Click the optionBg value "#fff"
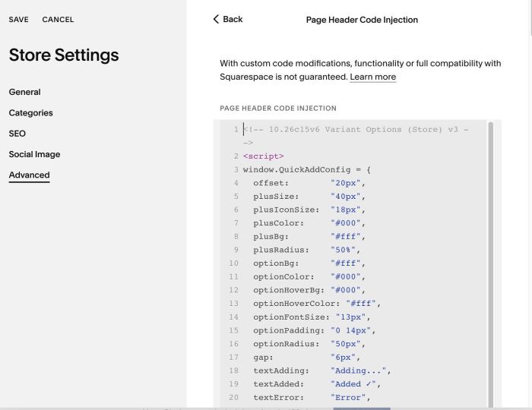The height and width of the screenshot is (410, 532). [345, 263]
